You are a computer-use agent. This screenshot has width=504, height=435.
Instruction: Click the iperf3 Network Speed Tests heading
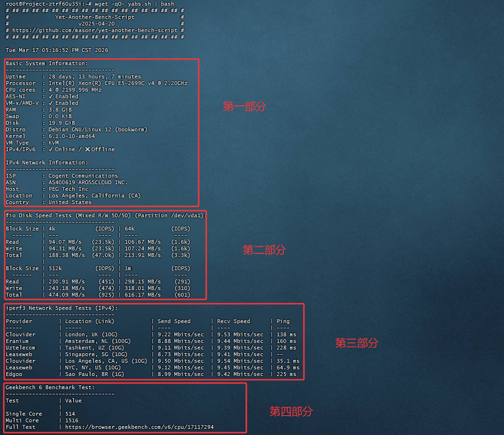point(62,308)
